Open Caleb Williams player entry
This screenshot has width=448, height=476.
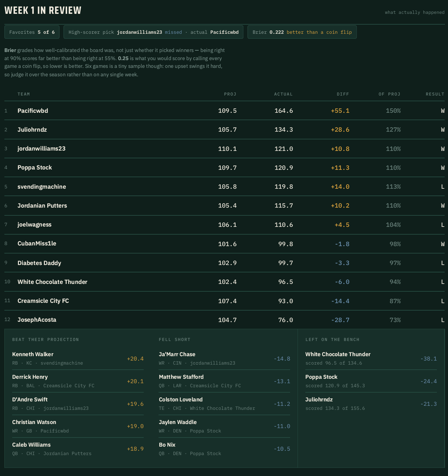click(x=78, y=449)
